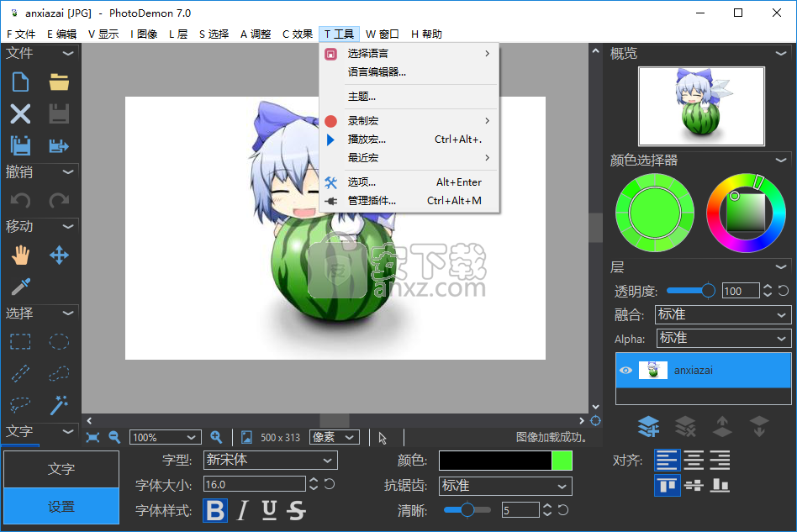This screenshot has width=797, height=532.
Task: Select the move layer cross-arrows tool
Action: 59,255
